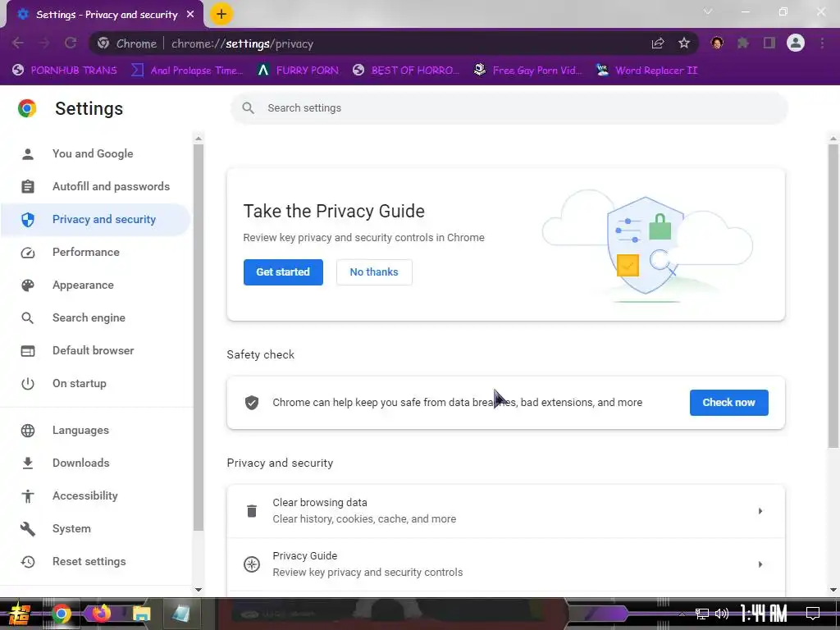
Task: Open the volume tray icon
Action: [722, 614]
